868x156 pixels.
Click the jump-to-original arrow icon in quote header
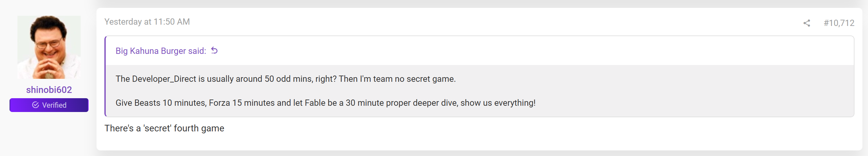click(x=214, y=51)
